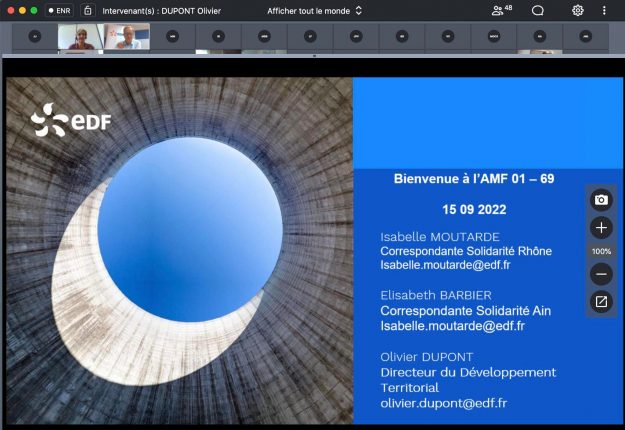The height and width of the screenshot is (430, 625).
Task: Open shared content in a new window
Action: [x=601, y=301]
